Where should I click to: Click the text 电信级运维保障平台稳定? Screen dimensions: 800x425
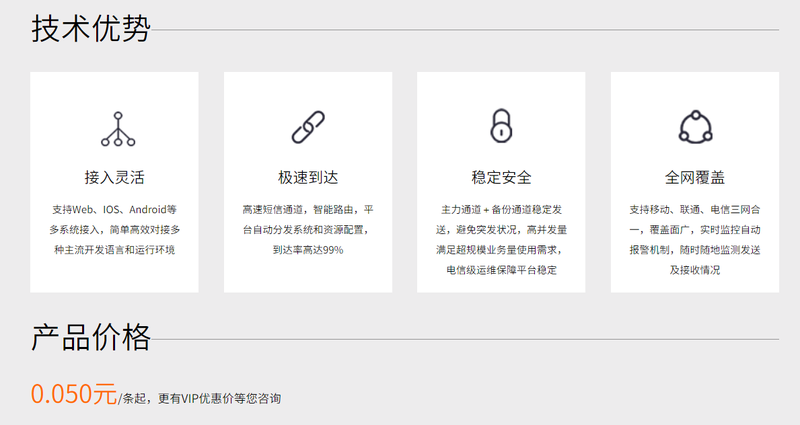click(x=501, y=270)
